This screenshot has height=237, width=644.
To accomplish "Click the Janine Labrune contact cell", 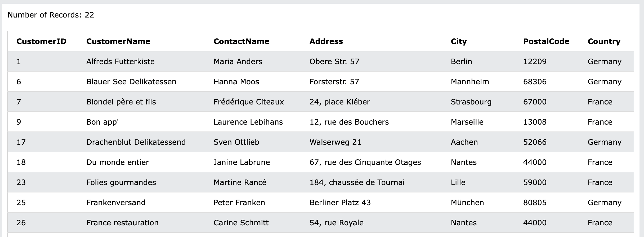I will [x=241, y=162].
